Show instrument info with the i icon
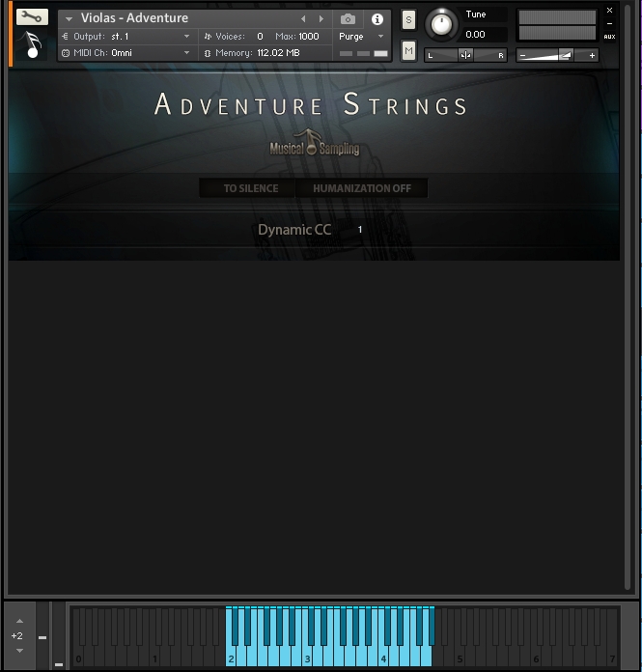This screenshot has height=672, width=642. pos(377,19)
